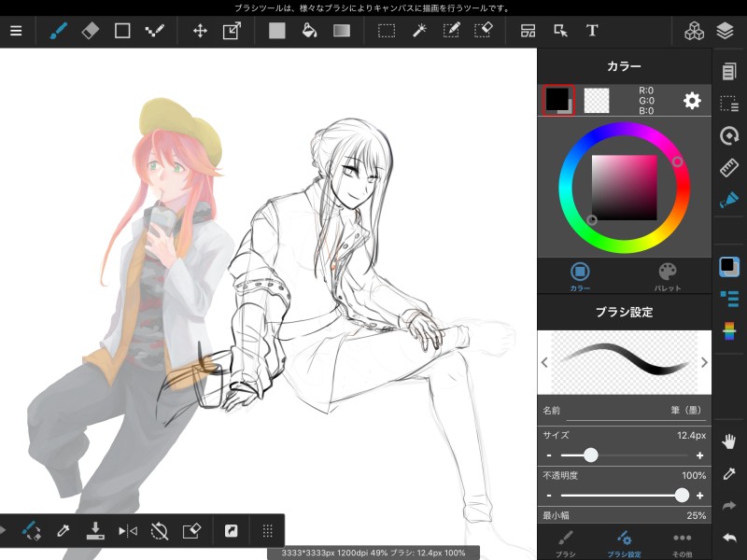Switch to the パレット tab
747x560 pixels.
coord(668,276)
